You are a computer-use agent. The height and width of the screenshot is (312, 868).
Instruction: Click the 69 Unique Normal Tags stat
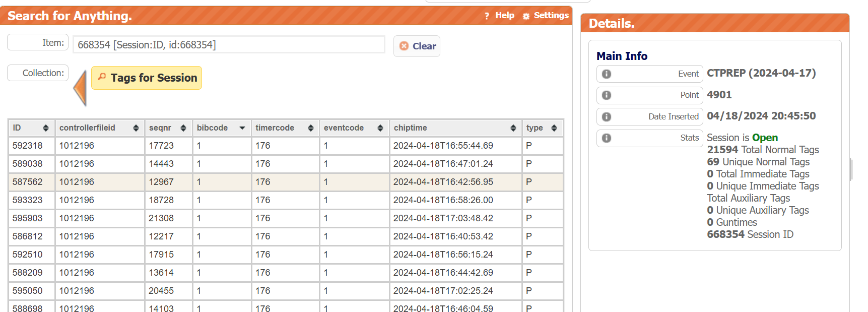pyautogui.click(x=758, y=162)
